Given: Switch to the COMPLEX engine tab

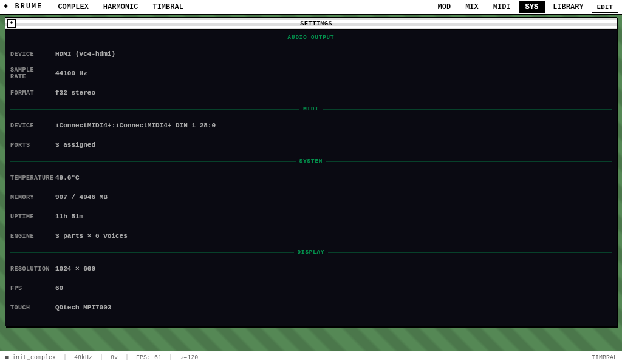Looking at the screenshot, I should 73,7.
